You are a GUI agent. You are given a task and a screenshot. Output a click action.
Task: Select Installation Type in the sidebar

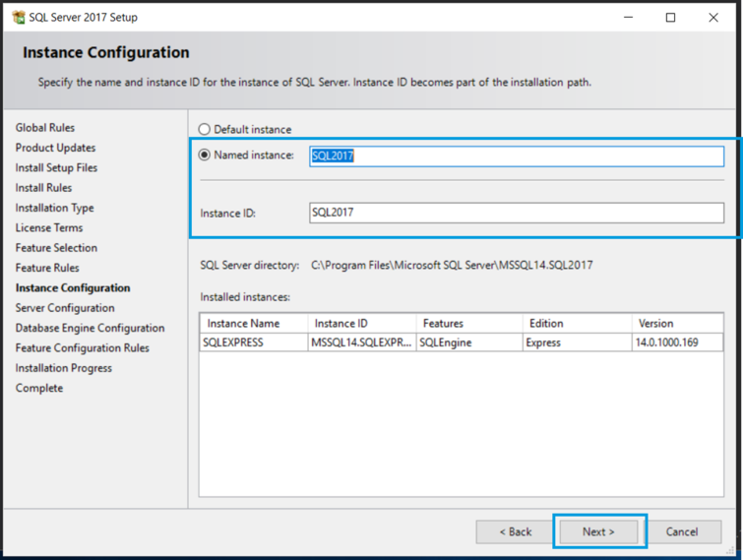(54, 208)
